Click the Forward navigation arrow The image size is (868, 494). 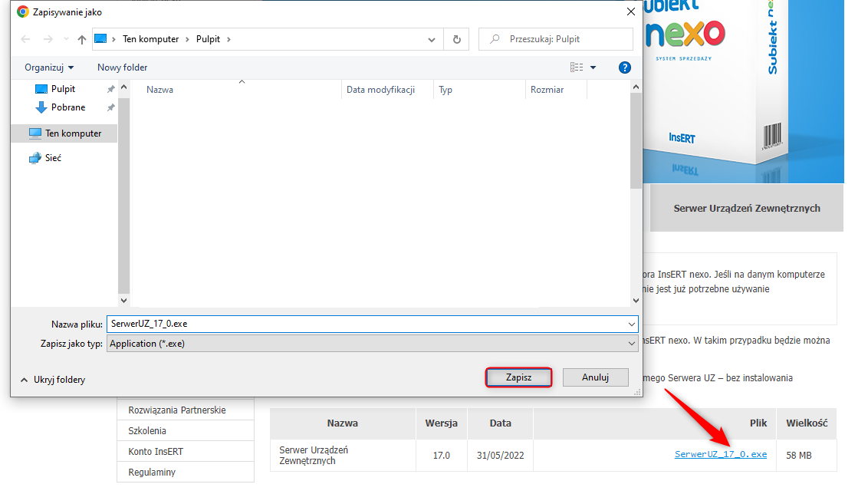pyautogui.click(x=48, y=39)
